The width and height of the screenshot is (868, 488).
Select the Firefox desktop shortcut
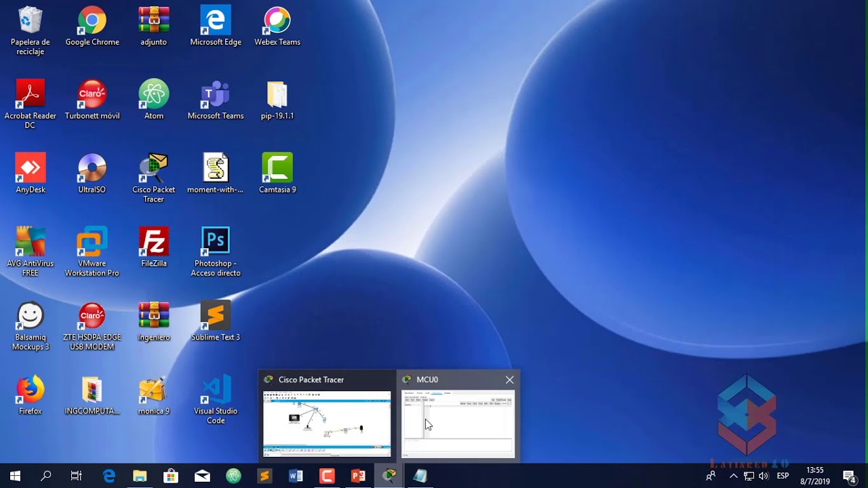point(31,396)
